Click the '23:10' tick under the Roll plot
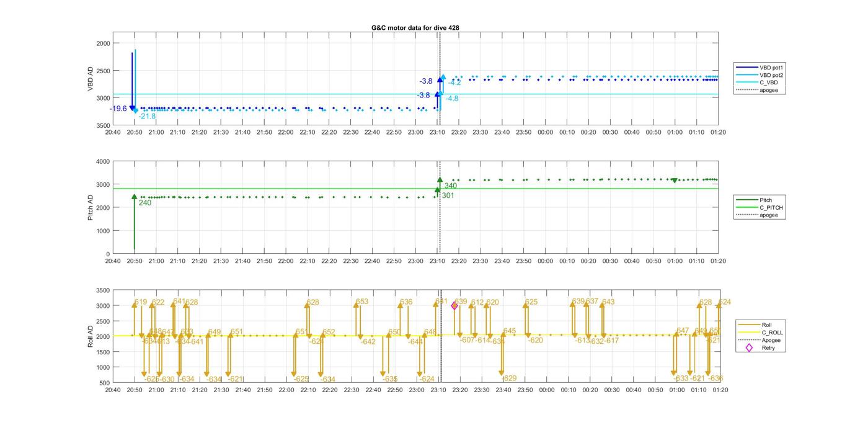 coord(438,390)
